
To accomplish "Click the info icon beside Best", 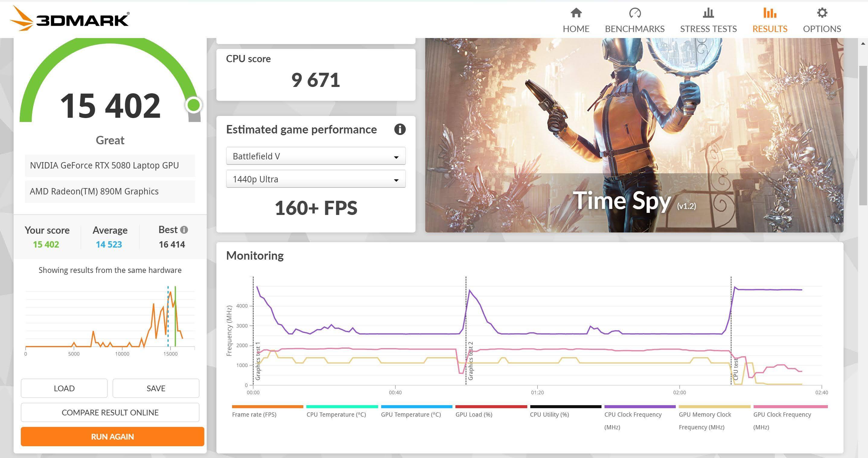I will coord(184,230).
